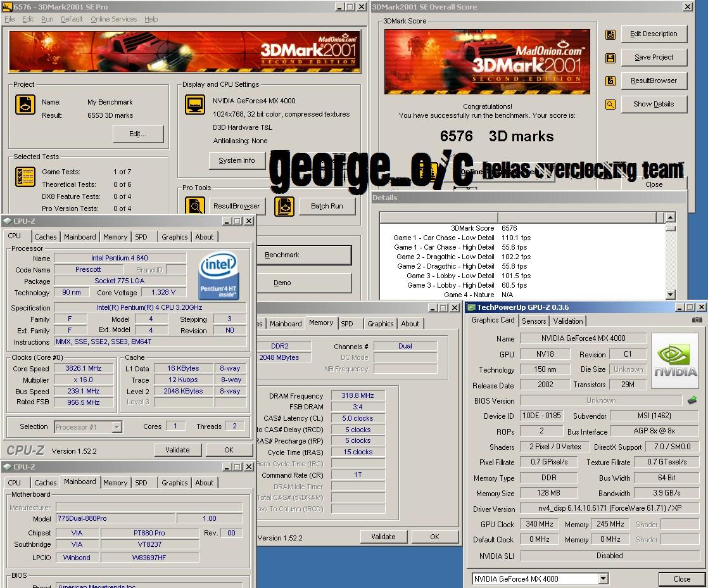The width and height of the screenshot is (708, 588).
Task: Click the floppy disk icon beside Save Project
Action: [610, 58]
